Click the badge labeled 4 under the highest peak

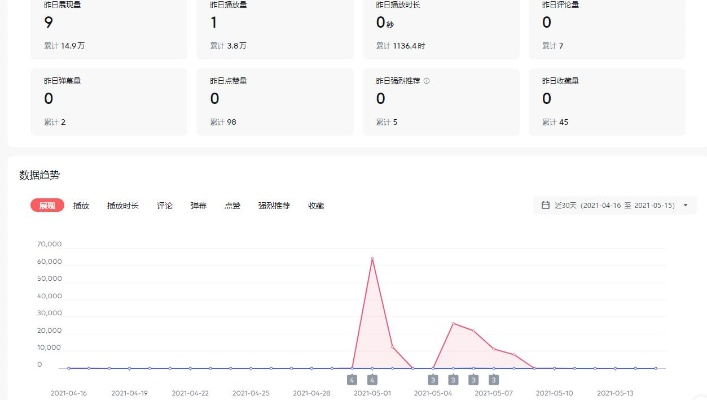(372, 380)
